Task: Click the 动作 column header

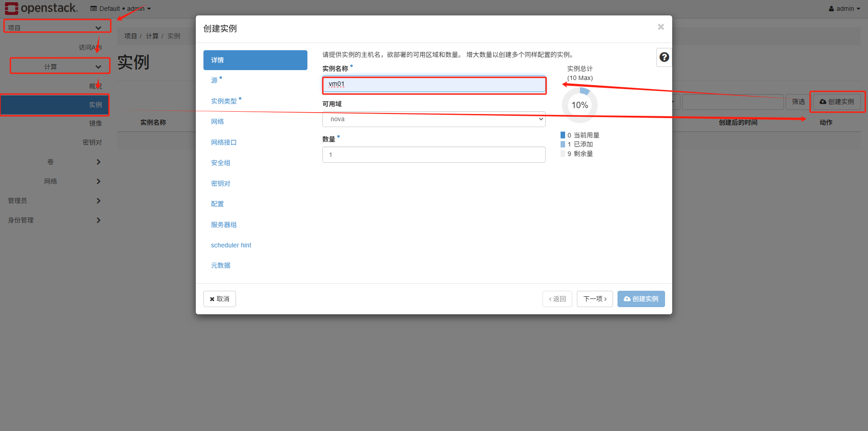Action: [826, 123]
